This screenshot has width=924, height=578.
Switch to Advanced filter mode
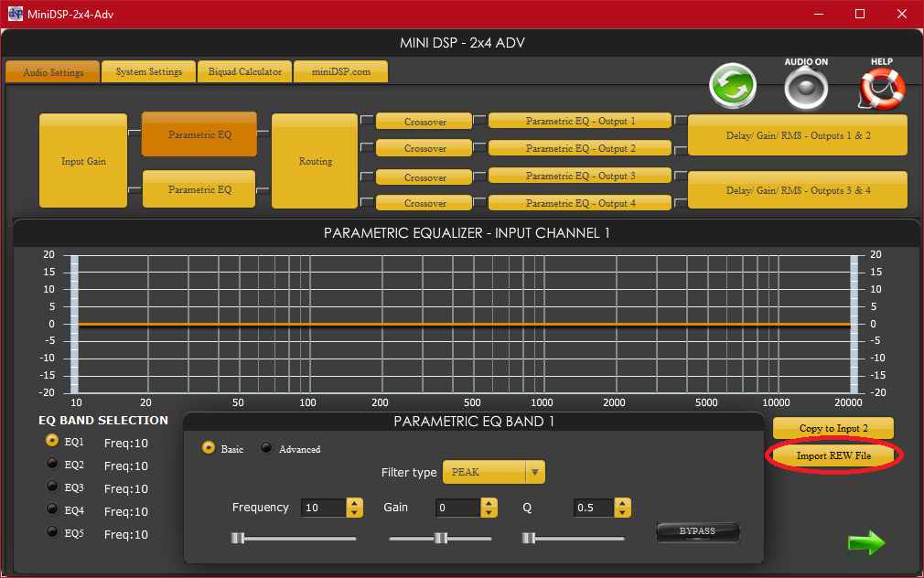(267, 448)
